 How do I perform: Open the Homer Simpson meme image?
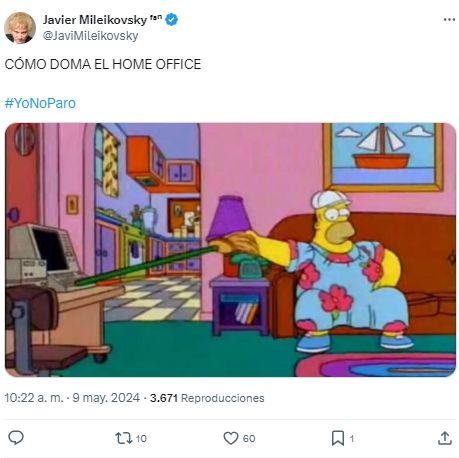(x=230, y=250)
